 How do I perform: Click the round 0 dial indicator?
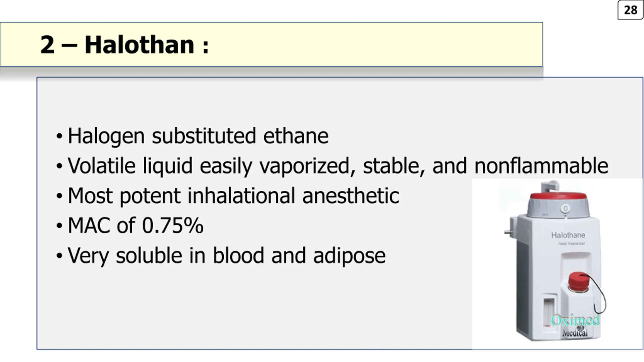click(566, 208)
